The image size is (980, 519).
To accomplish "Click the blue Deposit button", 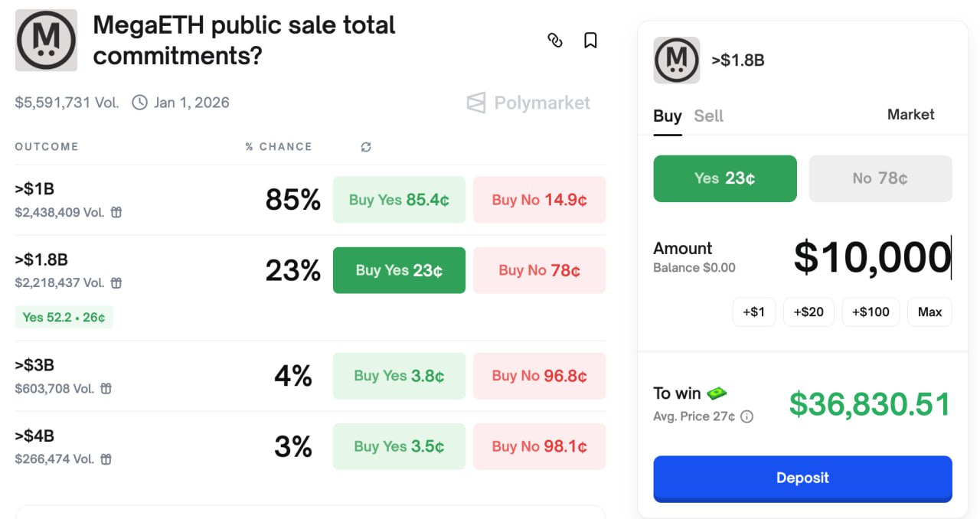I will pyautogui.click(x=802, y=478).
